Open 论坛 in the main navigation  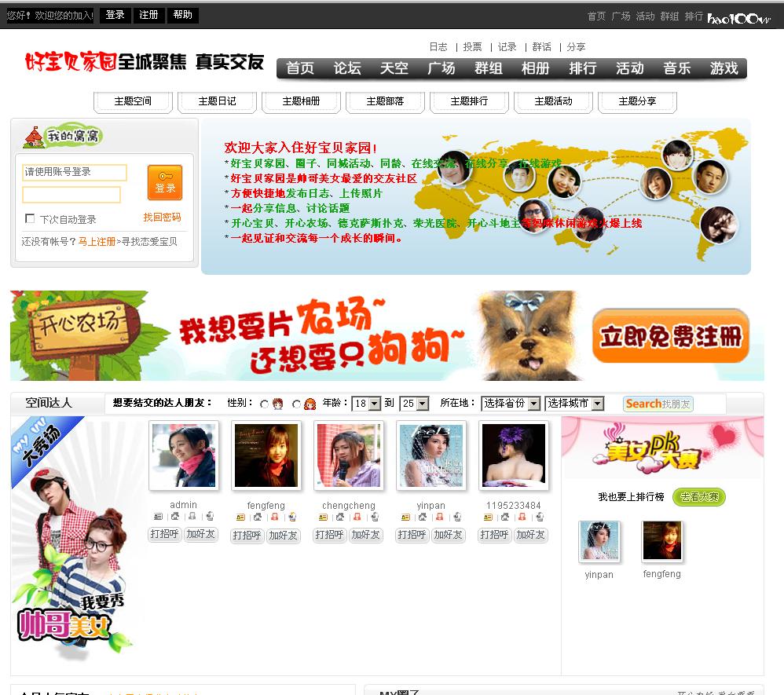347,68
